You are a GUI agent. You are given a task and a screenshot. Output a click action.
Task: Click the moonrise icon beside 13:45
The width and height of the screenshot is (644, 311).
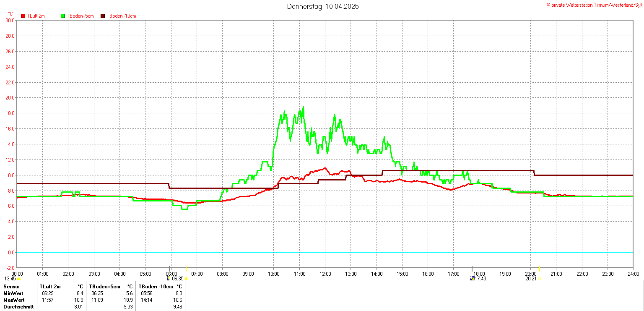coord(19,279)
